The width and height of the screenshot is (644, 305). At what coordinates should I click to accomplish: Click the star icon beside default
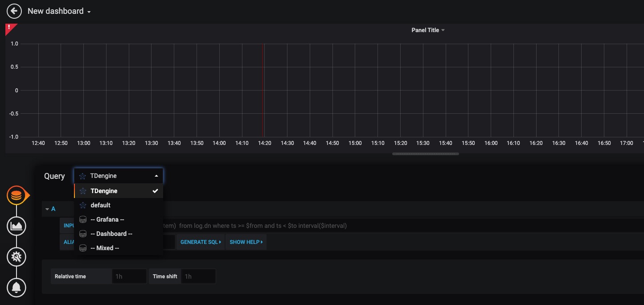coord(82,205)
